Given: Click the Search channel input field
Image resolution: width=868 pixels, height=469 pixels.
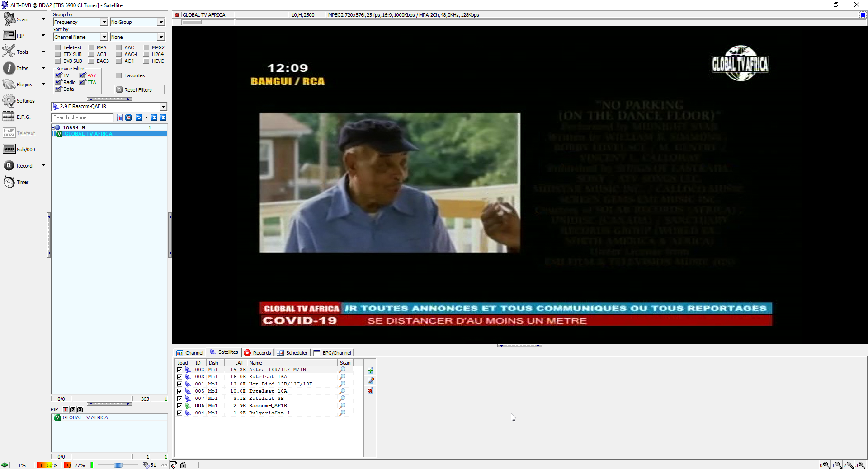Looking at the screenshot, I should [x=83, y=117].
